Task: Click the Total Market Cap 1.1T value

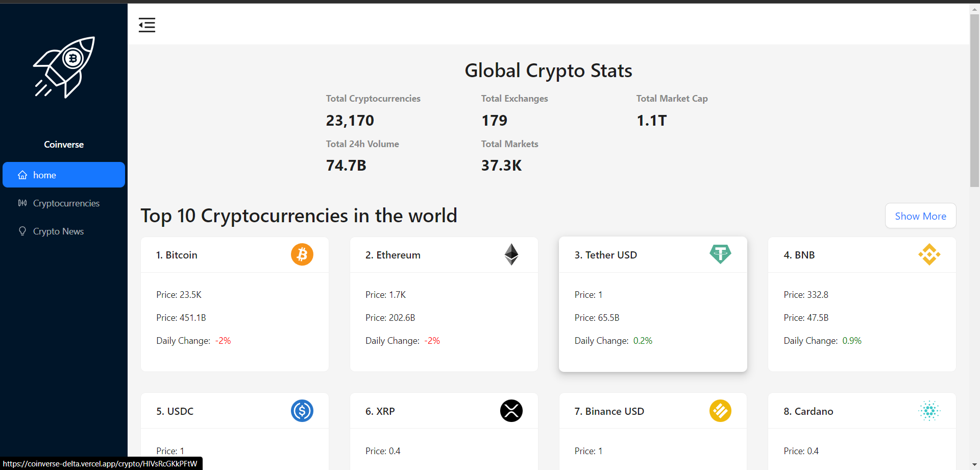Action: click(652, 121)
